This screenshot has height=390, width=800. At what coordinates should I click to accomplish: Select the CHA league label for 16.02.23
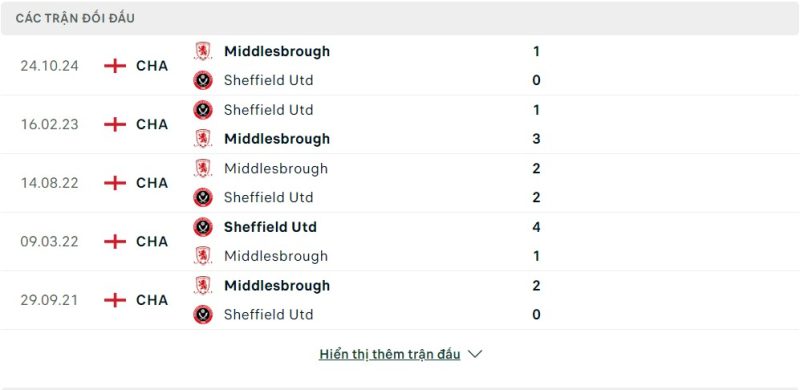coord(152,124)
